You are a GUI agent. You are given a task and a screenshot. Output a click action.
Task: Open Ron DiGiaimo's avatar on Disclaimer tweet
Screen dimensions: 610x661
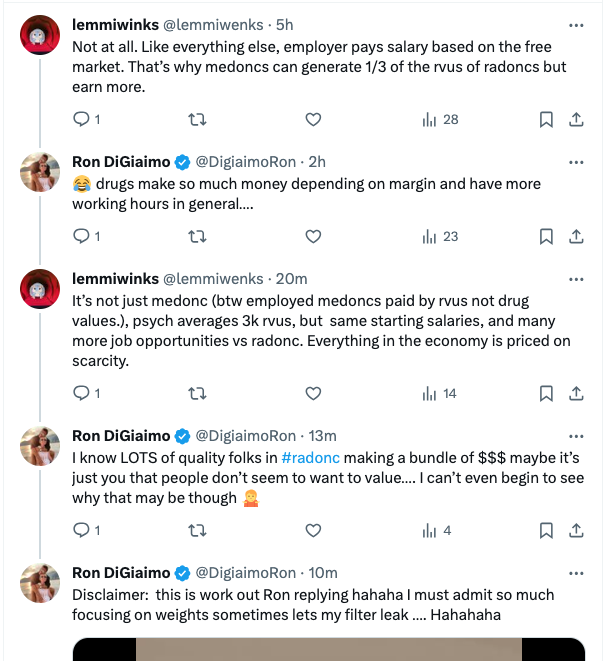click(40, 583)
